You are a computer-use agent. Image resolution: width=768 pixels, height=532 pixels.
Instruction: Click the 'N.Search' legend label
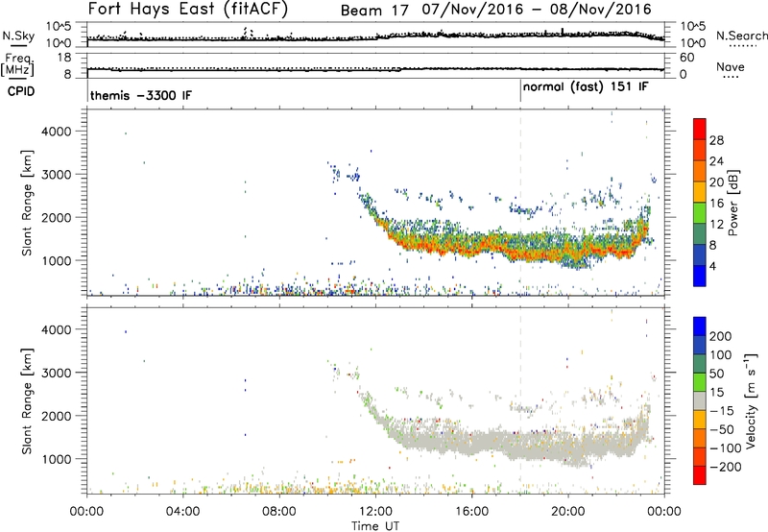741,36
